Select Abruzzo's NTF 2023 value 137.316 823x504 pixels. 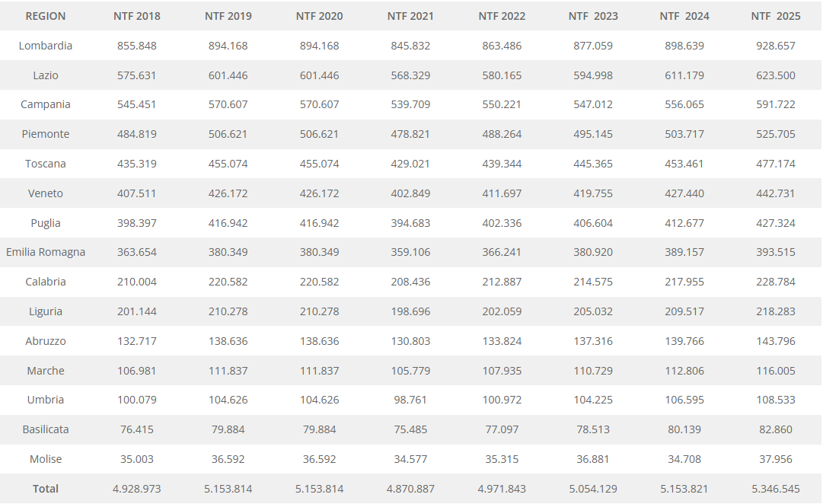(x=593, y=341)
